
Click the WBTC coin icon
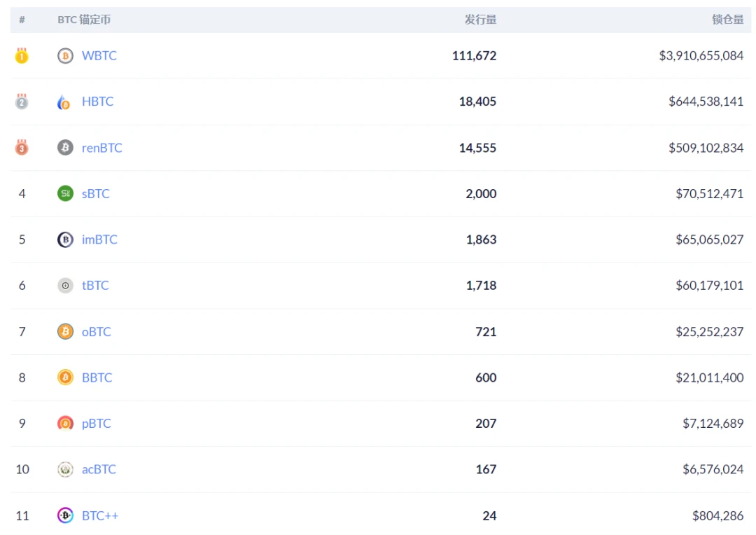coord(66,56)
